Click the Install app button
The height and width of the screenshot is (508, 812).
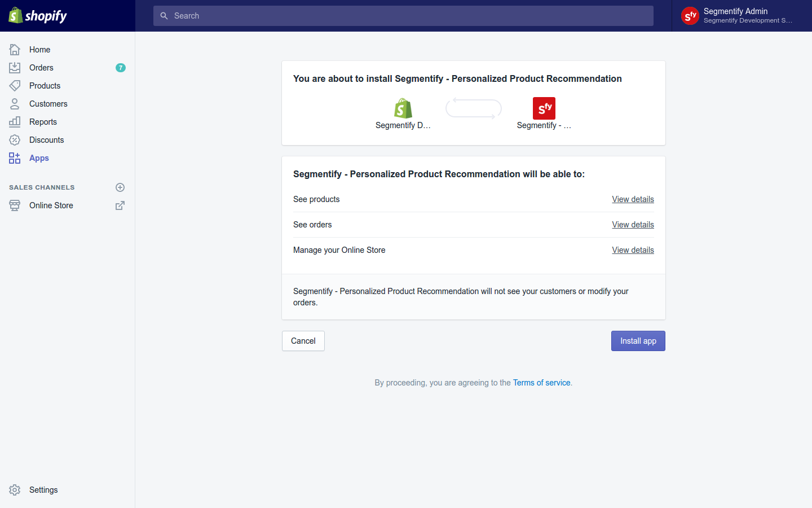(638, 341)
